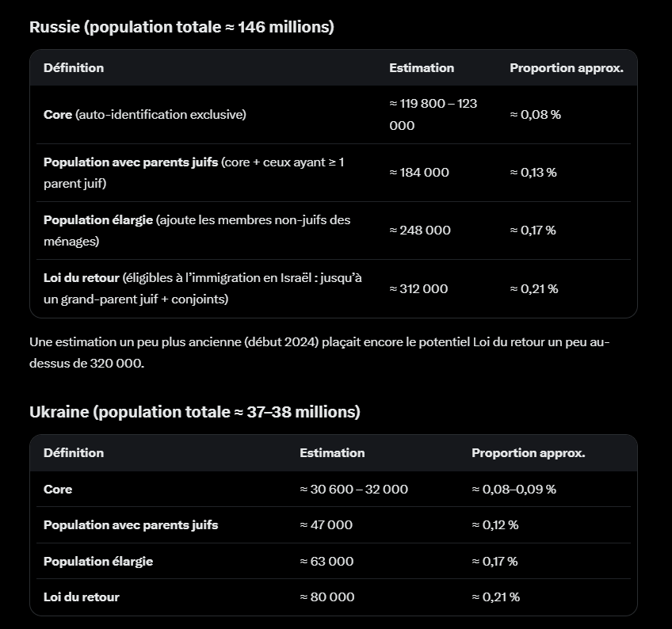
Task: Click the ≈ 312 000 estimate cell
Action: (x=418, y=289)
